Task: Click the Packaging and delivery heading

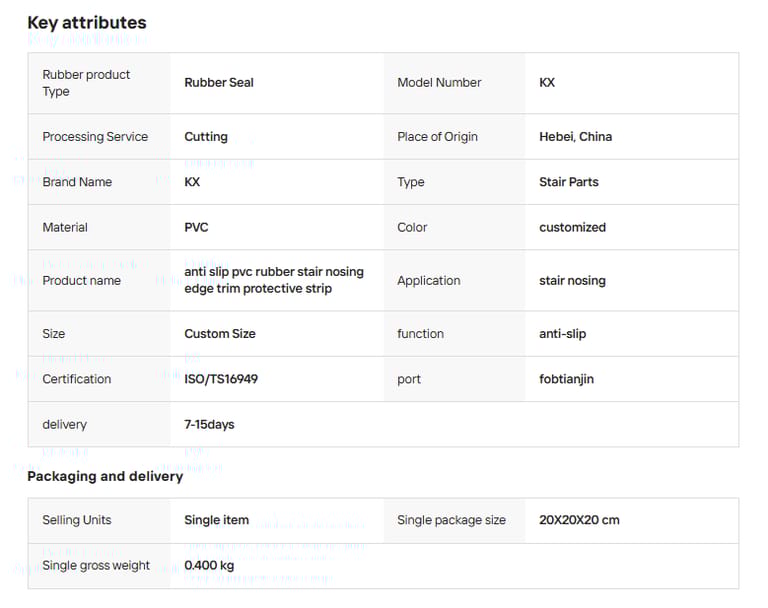Action: coord(105,476)
